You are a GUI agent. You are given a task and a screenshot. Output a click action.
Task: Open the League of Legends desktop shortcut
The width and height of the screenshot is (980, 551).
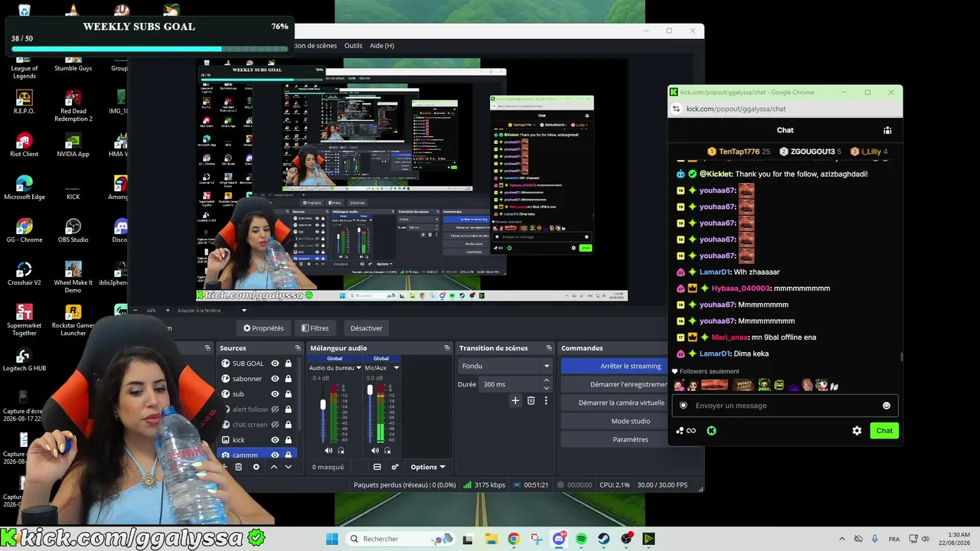coord(24,67)
